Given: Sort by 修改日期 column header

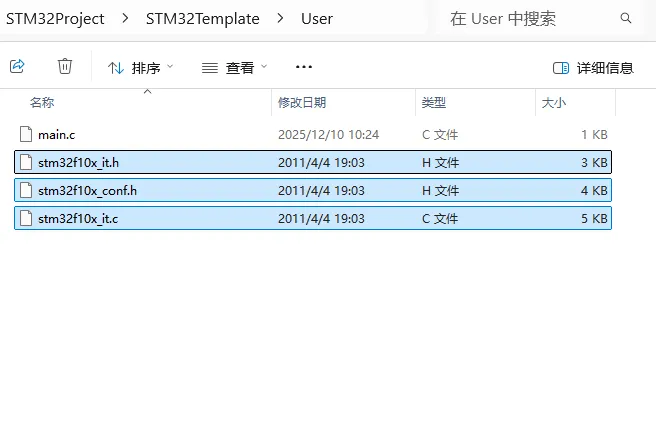Looking at the screenshot, I should [x=301, y=102].
